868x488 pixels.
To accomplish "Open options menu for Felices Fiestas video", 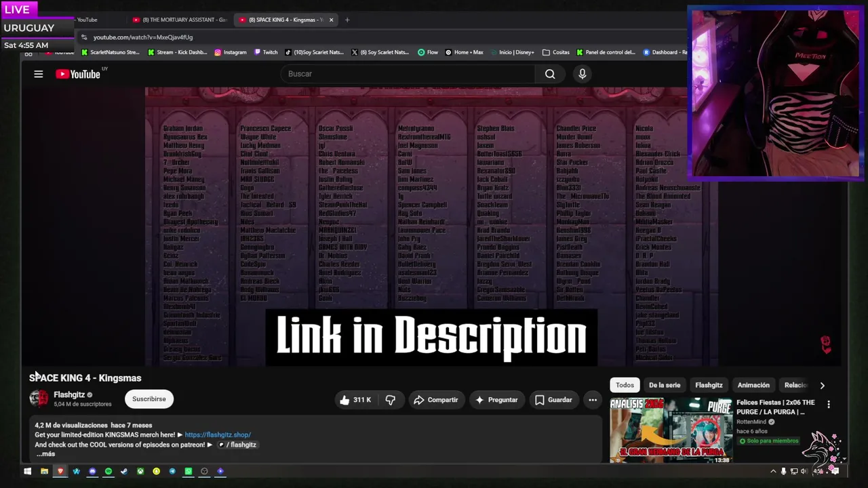I will 828,405.
